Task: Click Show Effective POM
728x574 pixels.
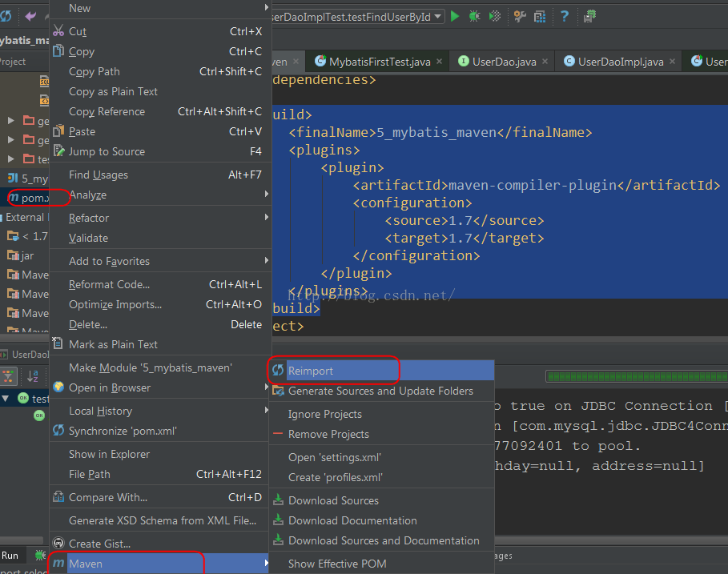Action: 337,564
